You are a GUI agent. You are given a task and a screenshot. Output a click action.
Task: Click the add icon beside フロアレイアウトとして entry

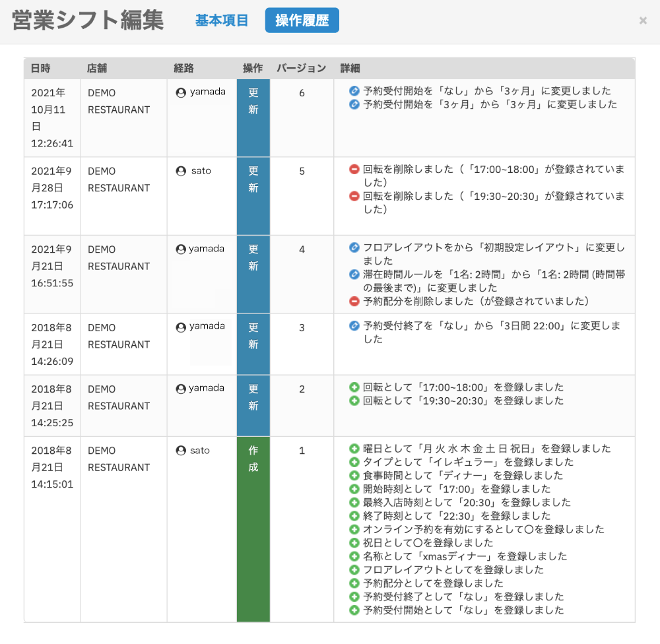(x=354, y=569)
